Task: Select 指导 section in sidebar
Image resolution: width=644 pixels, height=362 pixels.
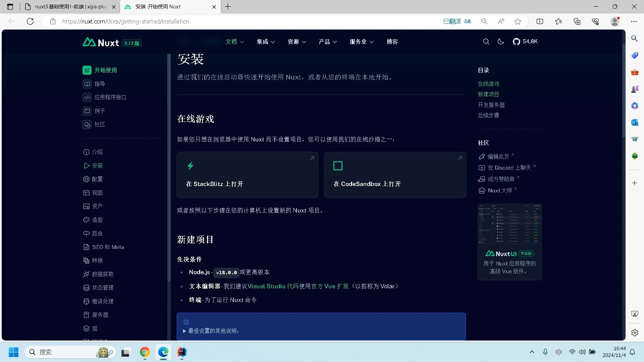Action: (x=94, y=84)
